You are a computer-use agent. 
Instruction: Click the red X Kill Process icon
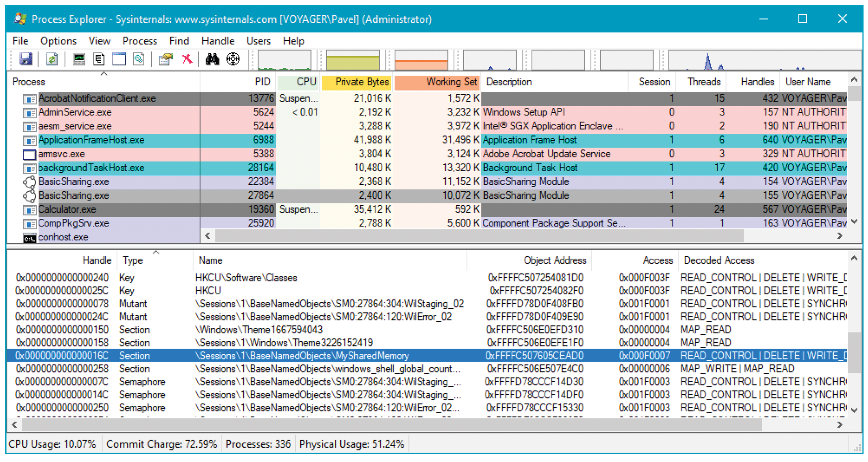(x=187, y=59)
